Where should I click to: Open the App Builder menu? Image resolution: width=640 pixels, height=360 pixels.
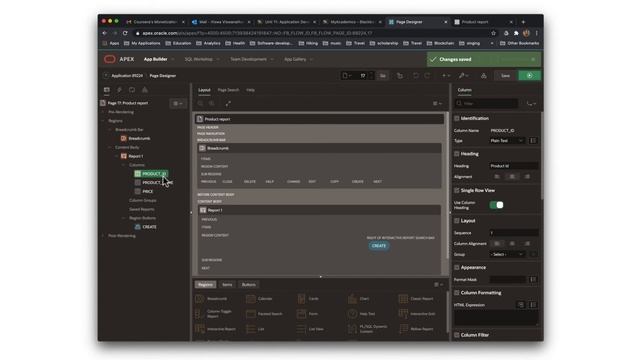coord(159,59)
